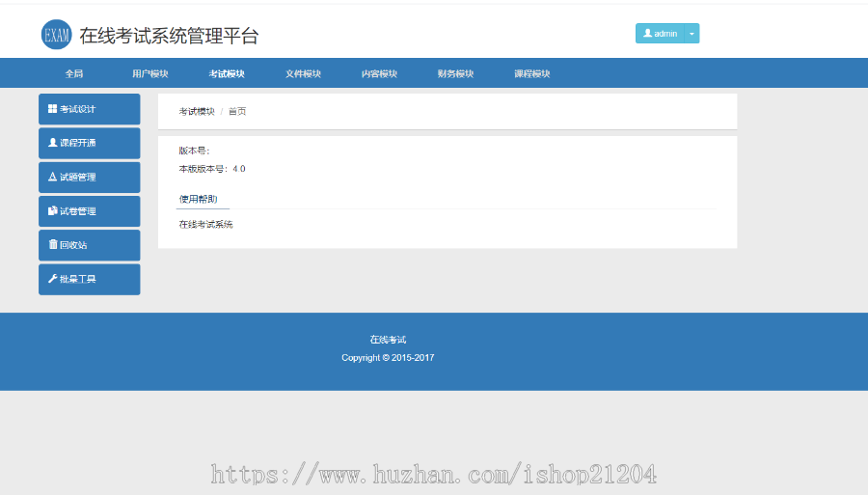Click the 在线考试系统管理平台 title text
This screenshot has height=495, width=868.
click(169, 36)
